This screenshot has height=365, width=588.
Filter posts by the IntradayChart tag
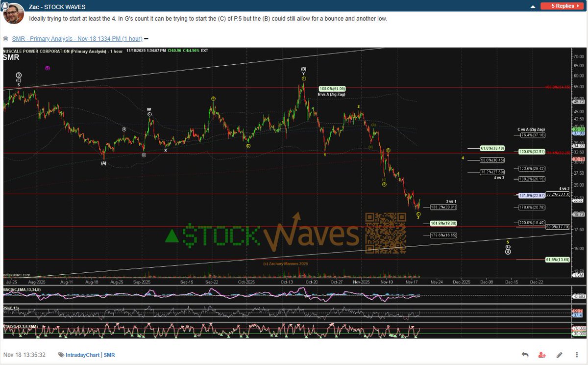point(83,355)
